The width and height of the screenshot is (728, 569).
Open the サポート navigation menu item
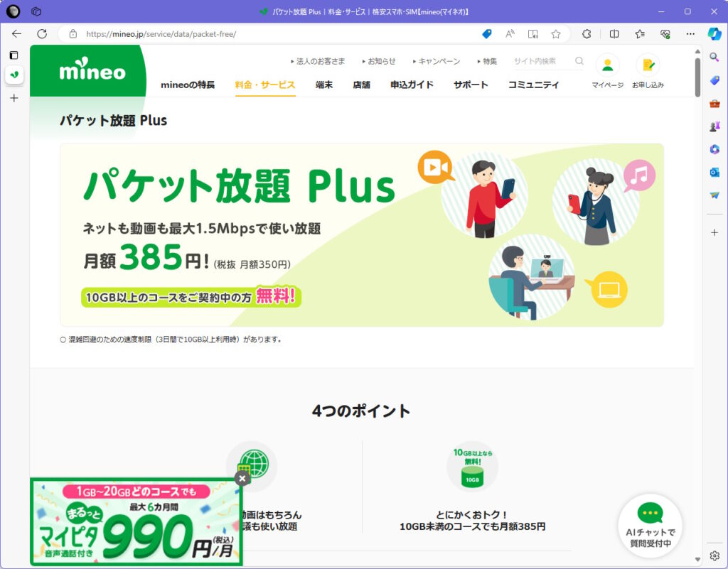coord(471,85)
